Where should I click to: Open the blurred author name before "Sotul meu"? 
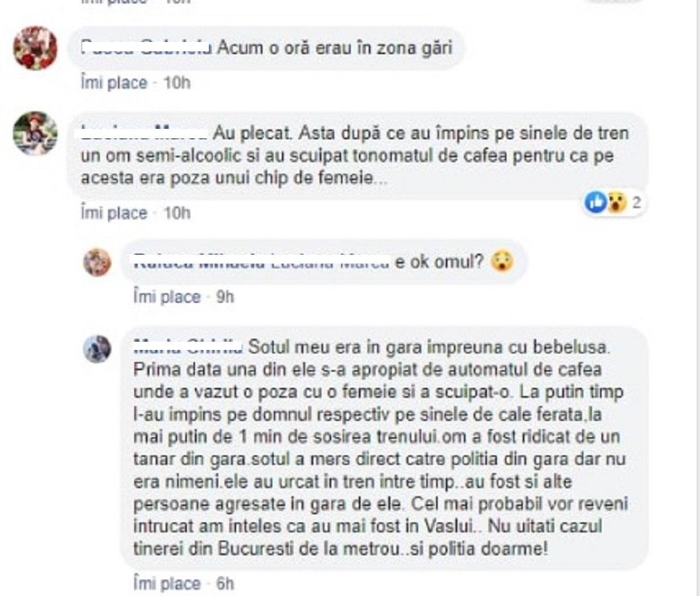click(187, 346)
